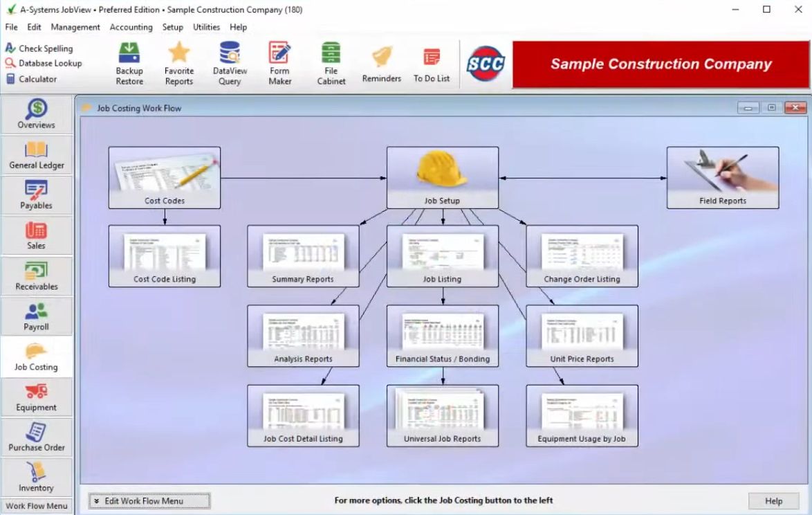Screen dimensions: 812x515
Task: Open the Backup Restore tool
Action: [x=129, y=64]
